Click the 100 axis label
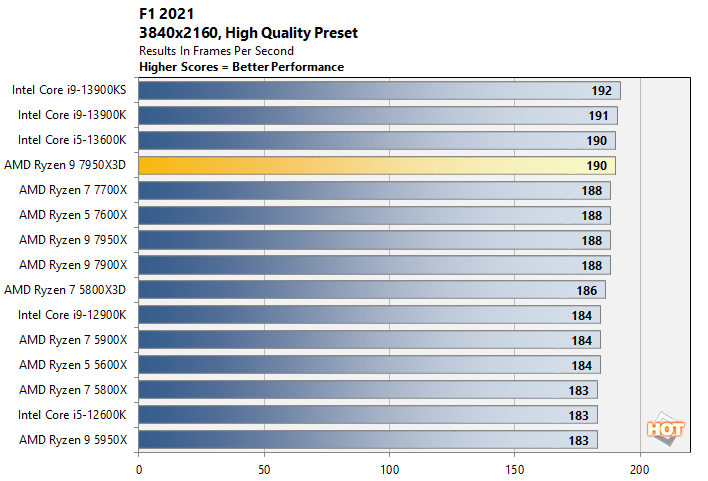The height and width of the screenshot is (481, 708). pos(389,470)
